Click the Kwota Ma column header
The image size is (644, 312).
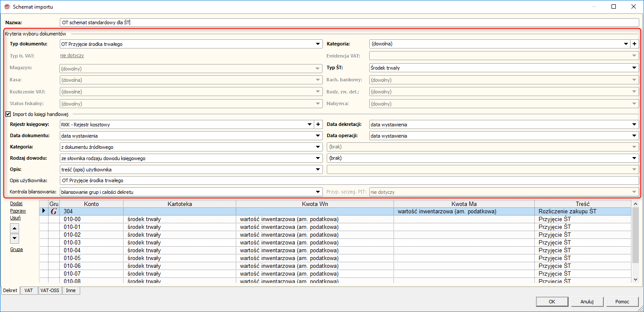(464, 204)
